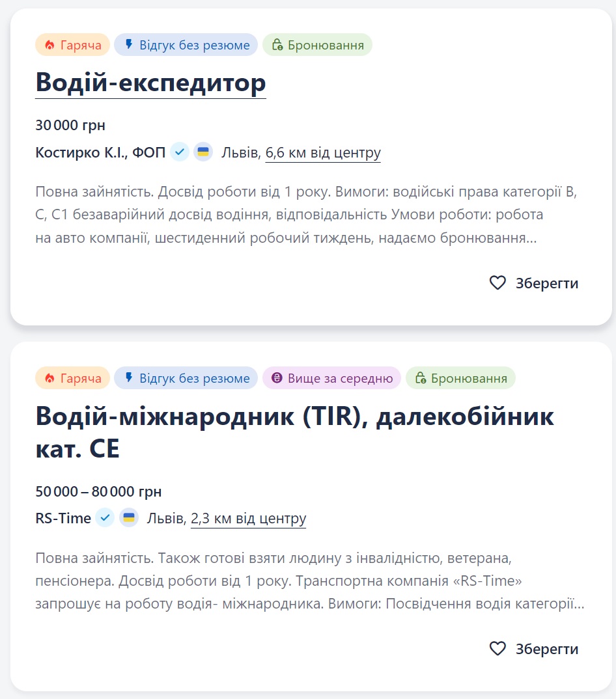Select the Гаряча badge on the second vacancy
Screen dimensions: 616x699
click(72, 377)
